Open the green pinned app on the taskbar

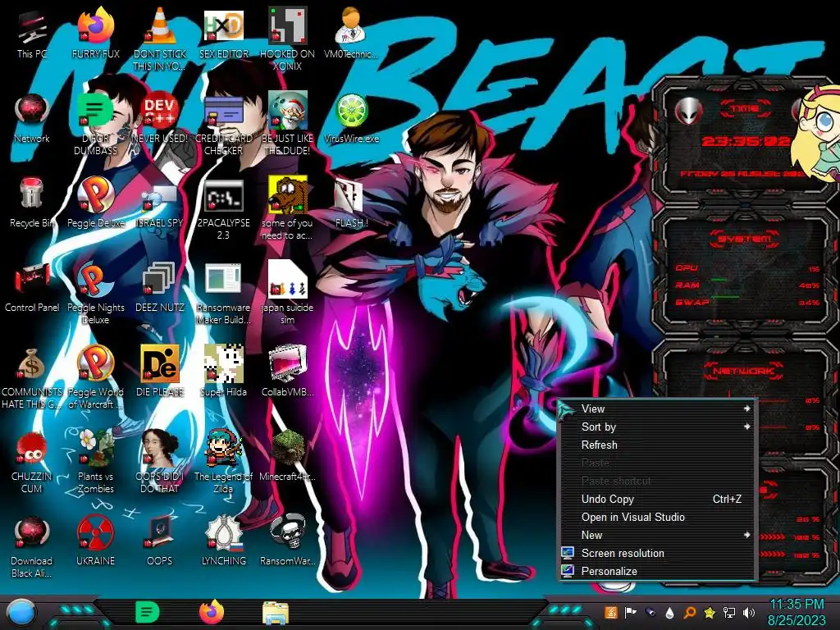(147, 612)
